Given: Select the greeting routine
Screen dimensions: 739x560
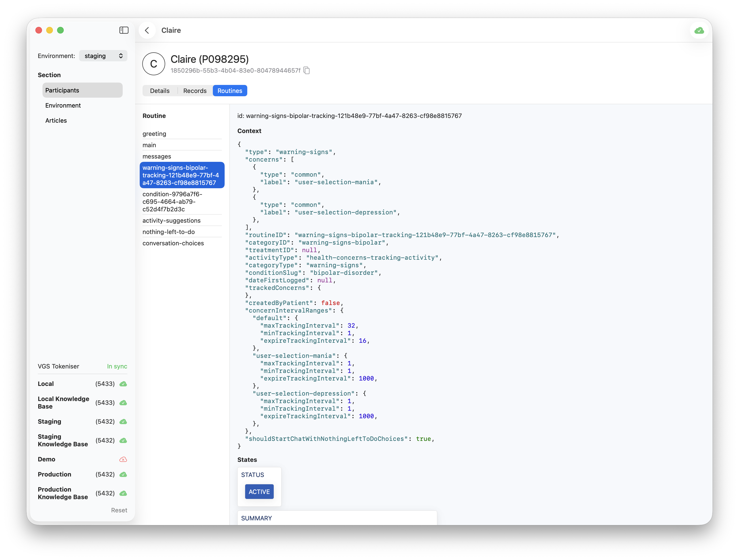Looking at the screenshot, I should [x=154, y=134].
